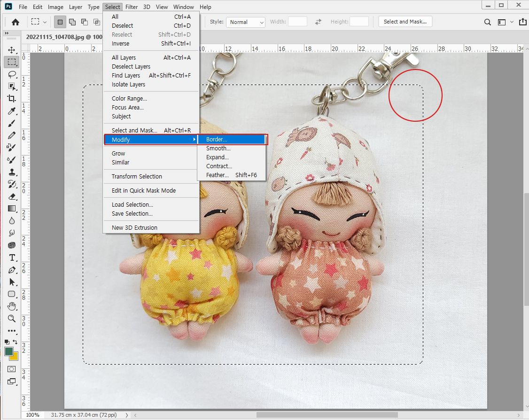The width and height of the screenshot is (529, 420).
Task: Swap foreground and background colors
Action: [x=15, y=342]
